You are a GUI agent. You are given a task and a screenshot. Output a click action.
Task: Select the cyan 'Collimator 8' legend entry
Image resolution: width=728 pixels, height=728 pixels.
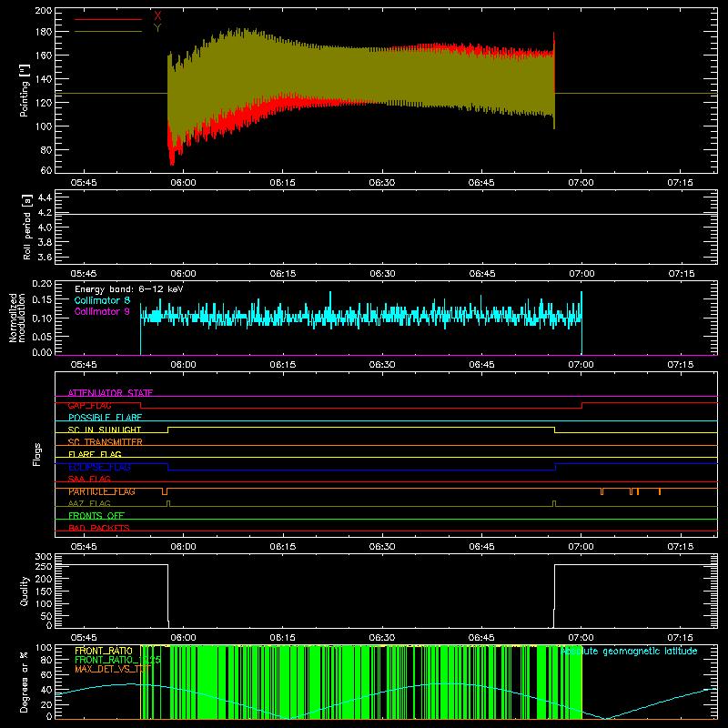point(102,300)
